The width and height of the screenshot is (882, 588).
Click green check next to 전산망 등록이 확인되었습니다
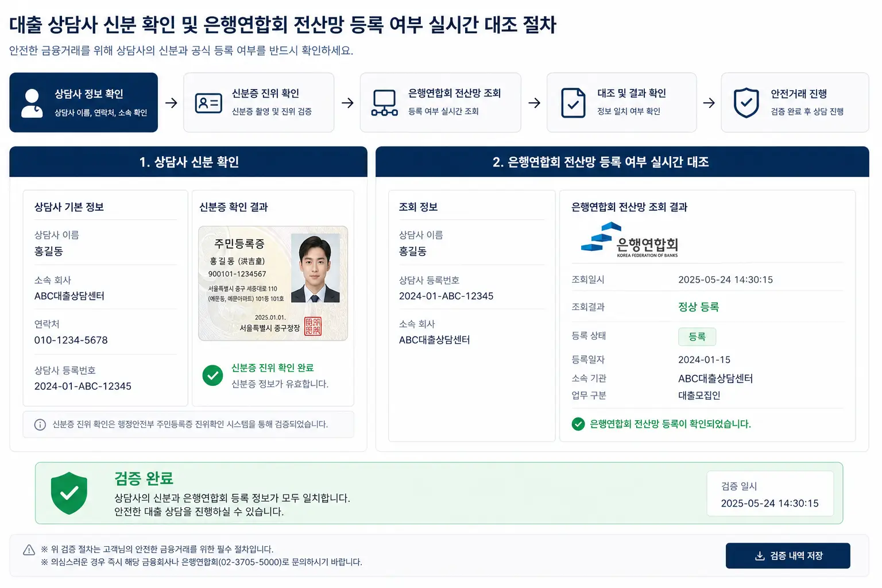pyautogui.click(x=578, y=424)
